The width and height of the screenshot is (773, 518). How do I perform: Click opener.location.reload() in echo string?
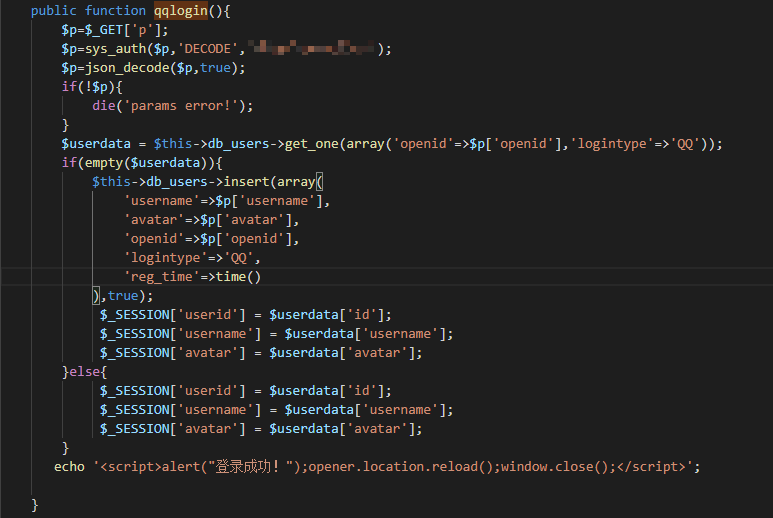400,467
